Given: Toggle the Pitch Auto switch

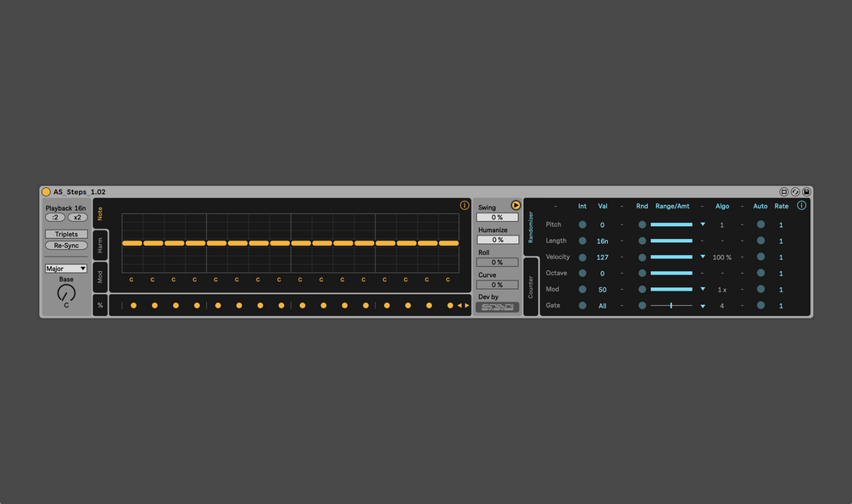Looking at the screenshot, I should 760,224.
